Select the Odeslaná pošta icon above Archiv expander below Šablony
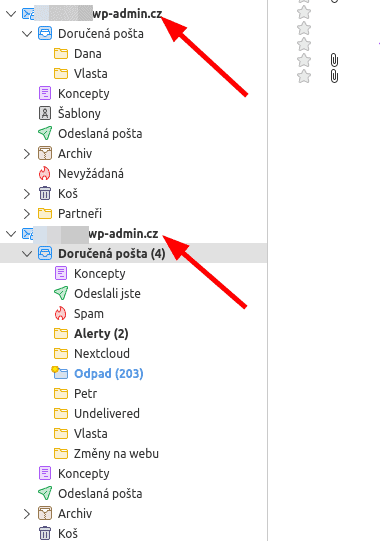This screenshot has height=541, width=380. point(45,134)
